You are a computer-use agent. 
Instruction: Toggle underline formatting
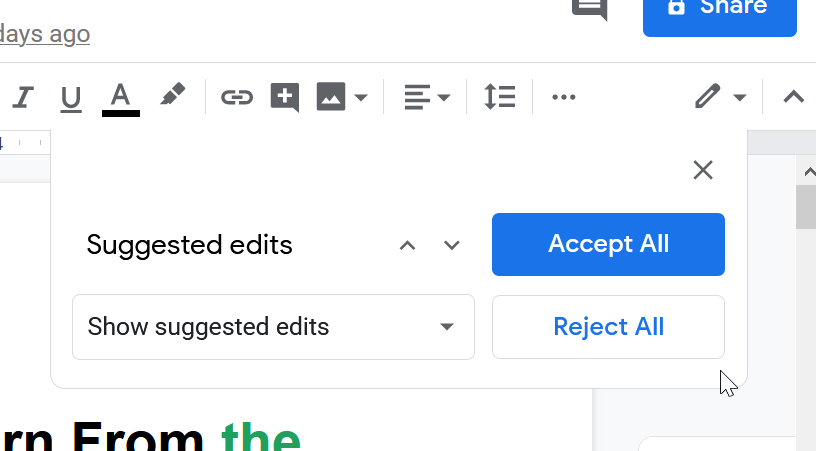71,97
